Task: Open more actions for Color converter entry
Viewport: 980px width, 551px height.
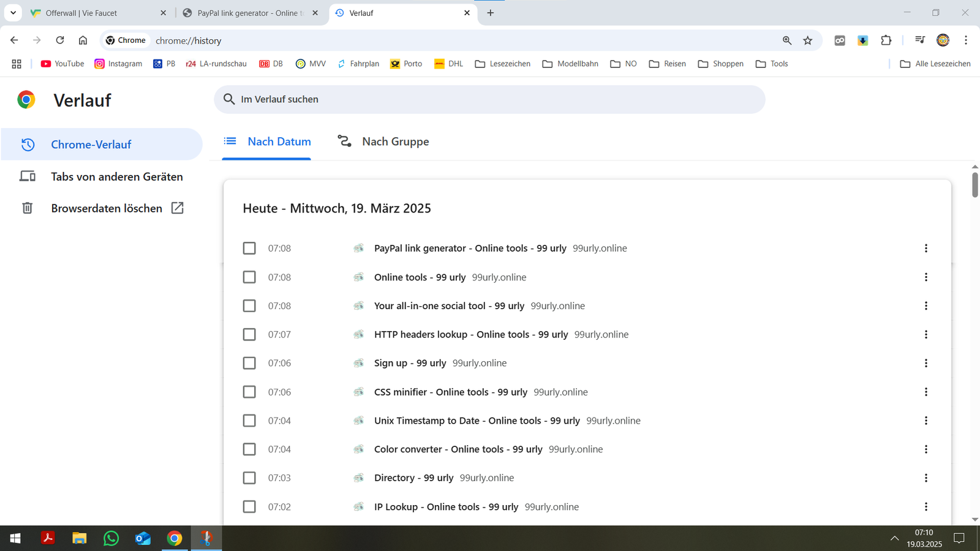Action: (x=926, y=449)
